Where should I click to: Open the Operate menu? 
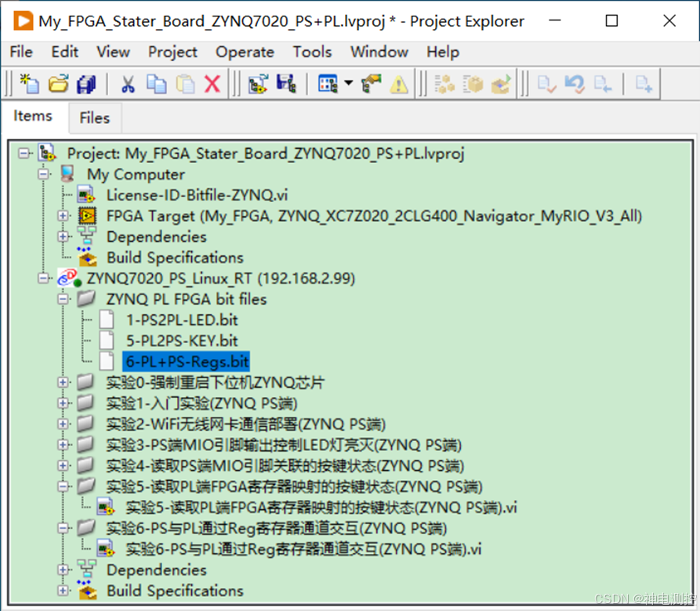tap(245, 52)
